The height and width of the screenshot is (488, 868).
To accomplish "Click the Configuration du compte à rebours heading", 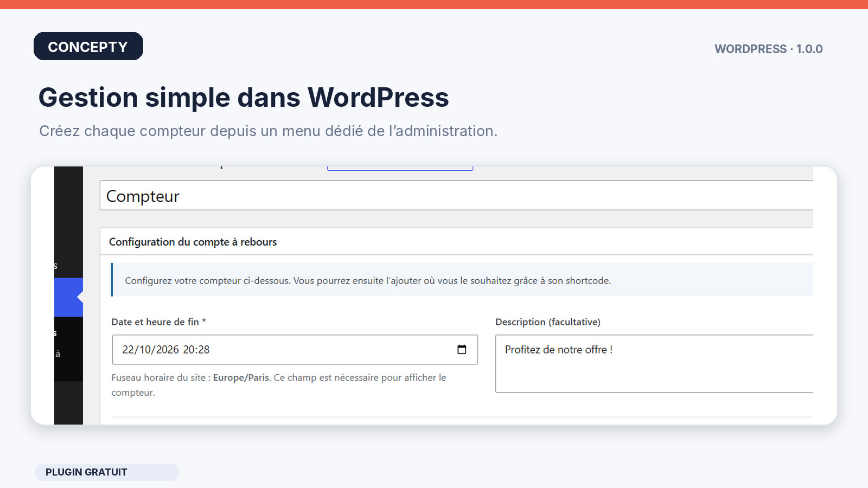I will point(193,242).
